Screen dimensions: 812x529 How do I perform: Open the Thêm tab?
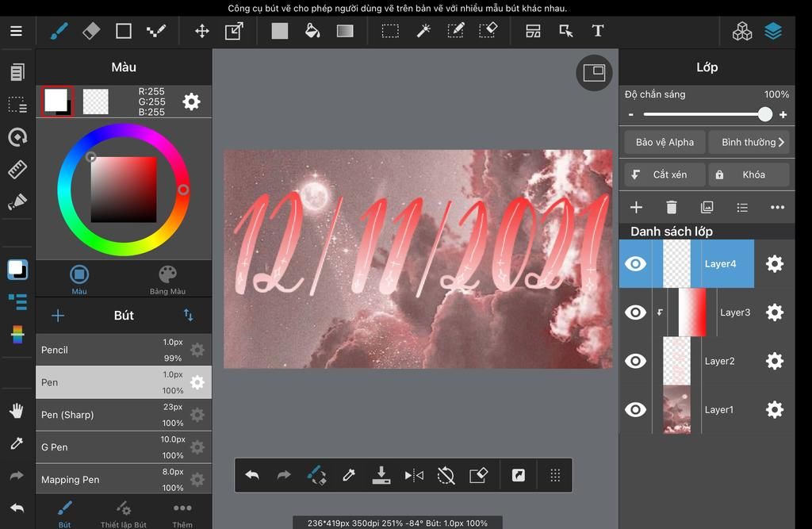[182, 513]
